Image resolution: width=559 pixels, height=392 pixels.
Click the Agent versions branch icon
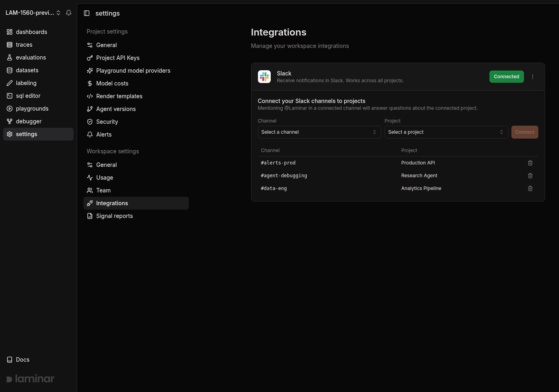(x=90, y=109)
